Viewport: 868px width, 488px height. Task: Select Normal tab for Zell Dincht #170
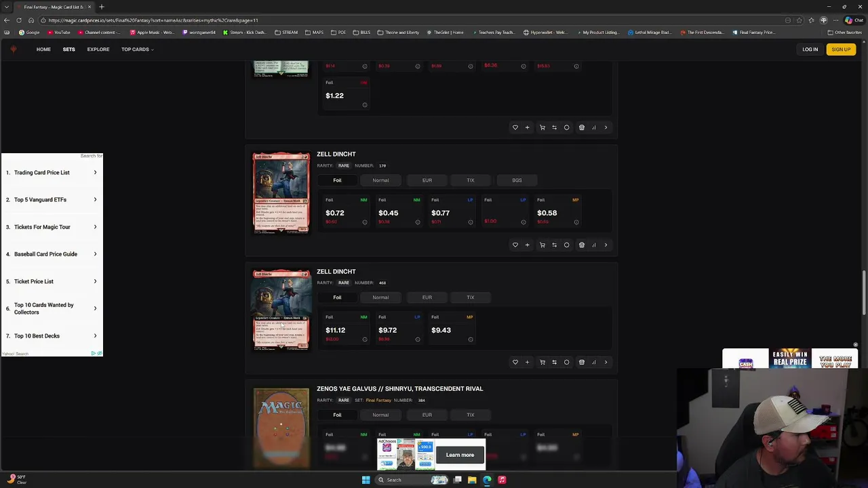[x=380, y=180]
